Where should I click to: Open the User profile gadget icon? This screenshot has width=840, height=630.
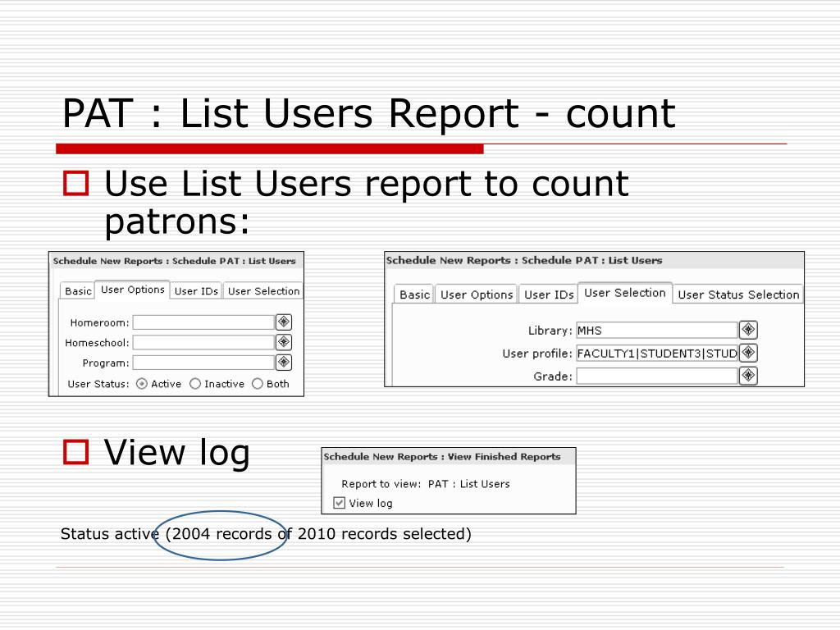coord(748,353)
